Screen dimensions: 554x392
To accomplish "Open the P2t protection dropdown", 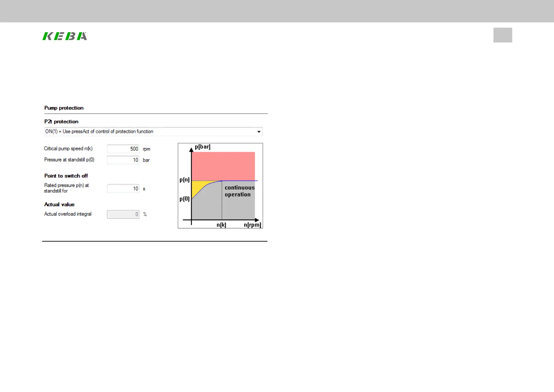I will point(153,132).
